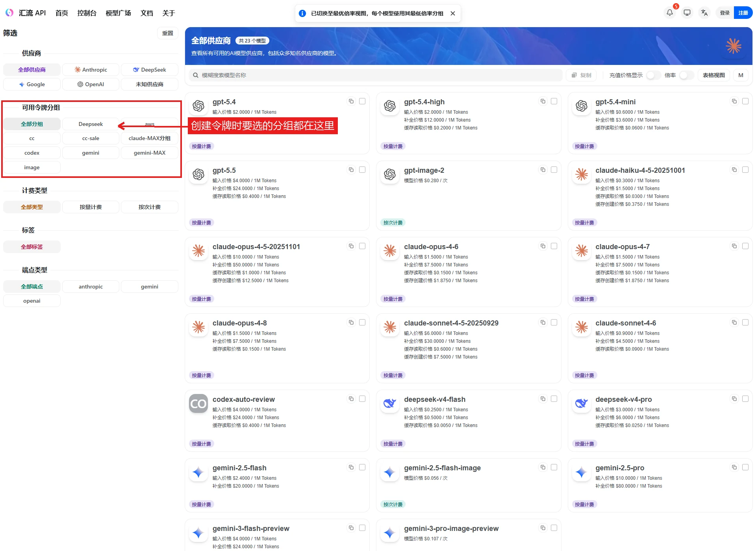The image size is (756, 551).
Task: Focus the 模糊搜索模型名称 search field
Action: click(376, 75)
